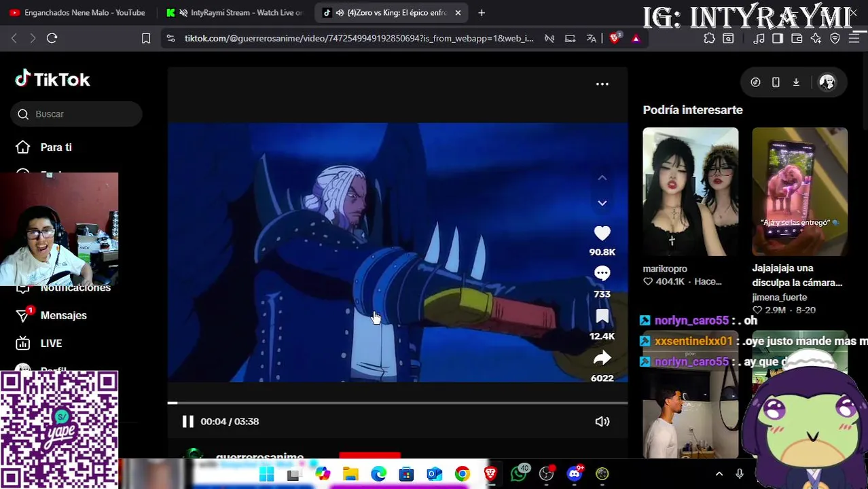The image size is (868, 489).
Task: Go to next video with down chevron
Action: point(602,203)
